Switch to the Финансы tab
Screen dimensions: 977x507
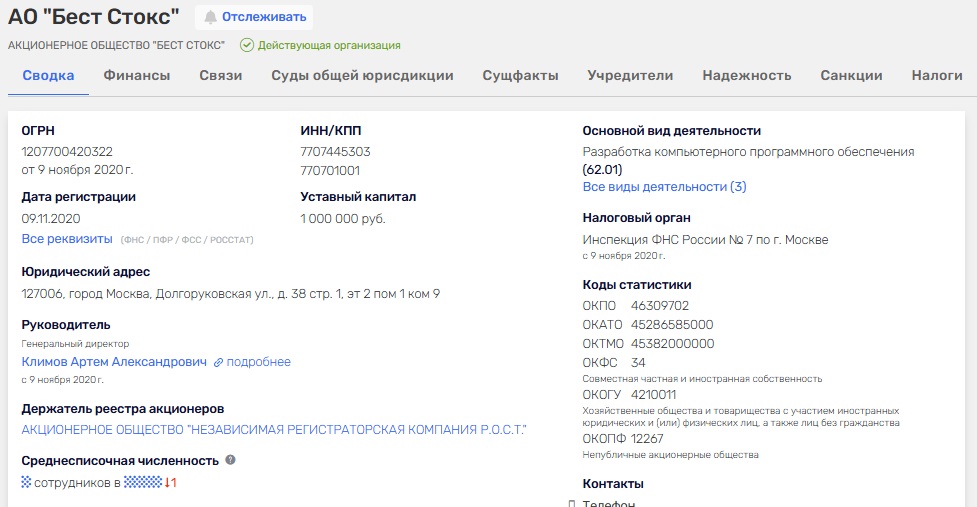click(x=136, y=75)
